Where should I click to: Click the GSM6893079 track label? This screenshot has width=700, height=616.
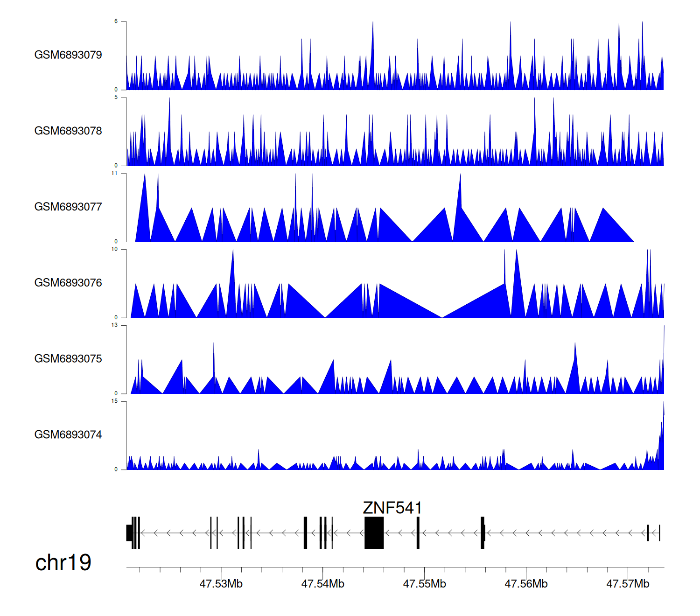68,55
